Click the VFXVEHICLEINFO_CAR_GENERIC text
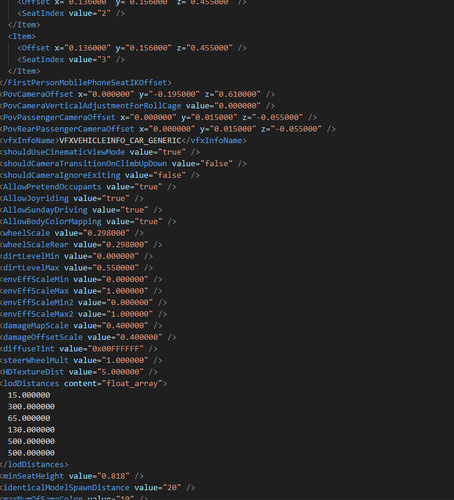The width and height of the screenshot is (454, 500). (x=120, y=141)
